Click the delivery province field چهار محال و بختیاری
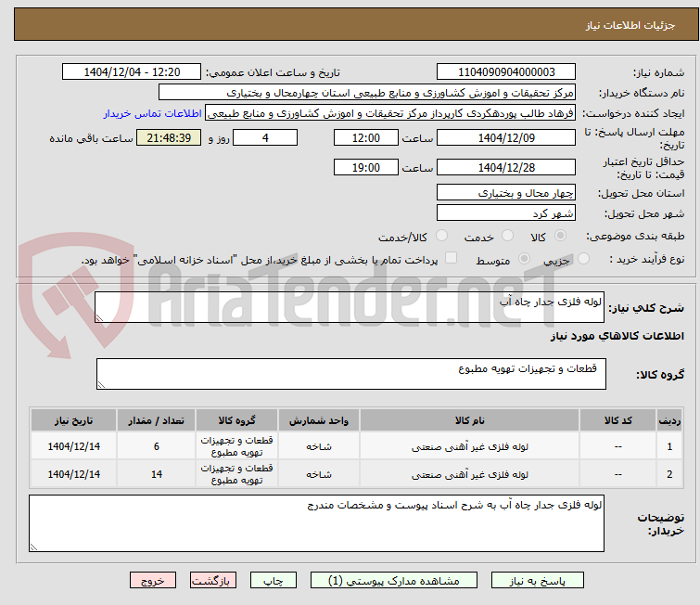This screenshot has width=700, height=605. pyautogui.click(x=506, y=193)
